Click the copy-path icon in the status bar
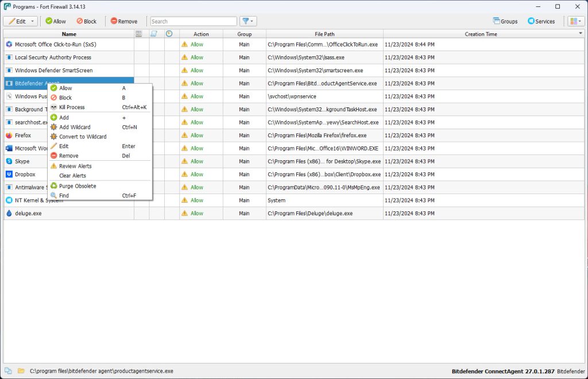 [x=8, y=371]
